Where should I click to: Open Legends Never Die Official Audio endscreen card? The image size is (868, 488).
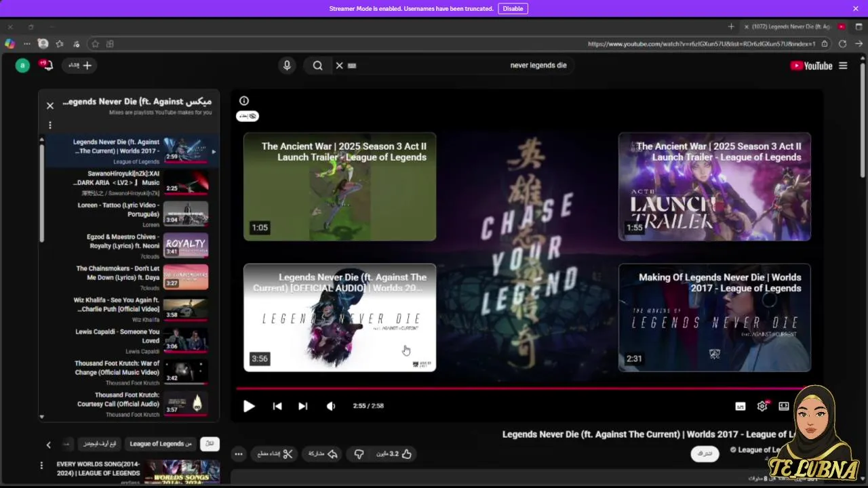click(x=340, y=317)
